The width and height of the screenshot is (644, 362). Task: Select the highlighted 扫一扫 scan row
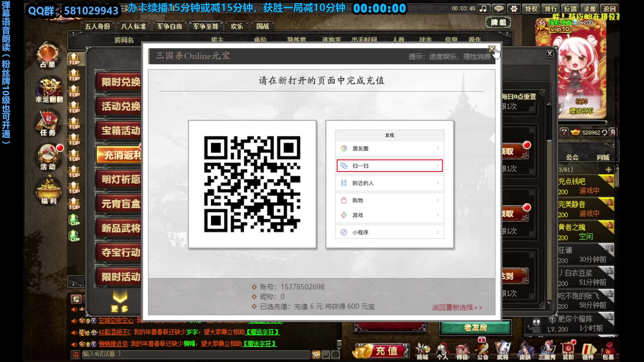pos(389,166)
